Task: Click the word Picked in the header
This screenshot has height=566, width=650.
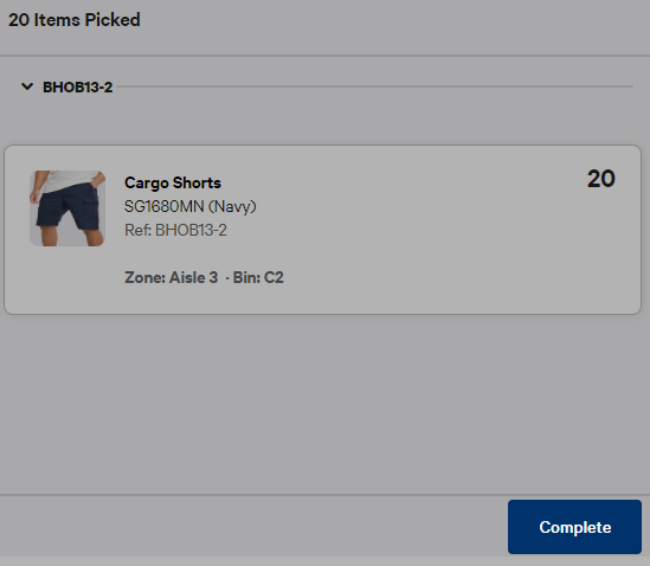Action: pyautogui.click(x=114, y=19)
